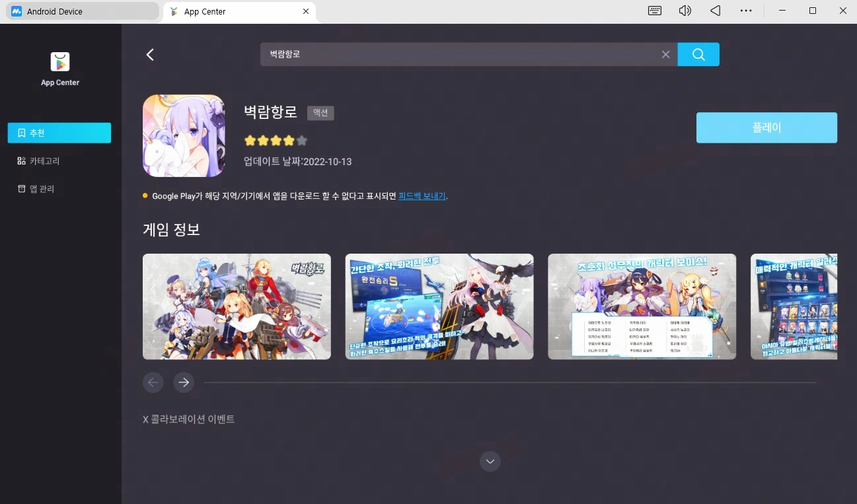This screenshot has width=857, height=504.
Task: Open the more options ellipsis menu
Action: click(746, 11)
